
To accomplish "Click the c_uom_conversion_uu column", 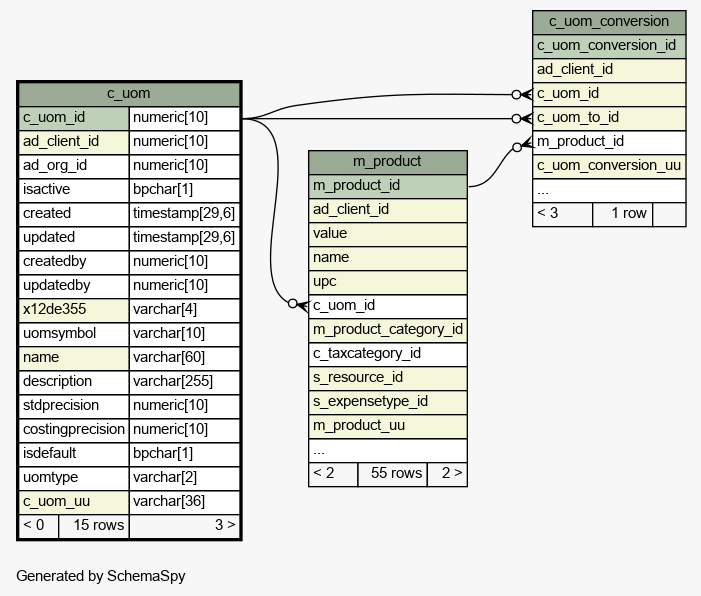I will (x=608, y=165).
